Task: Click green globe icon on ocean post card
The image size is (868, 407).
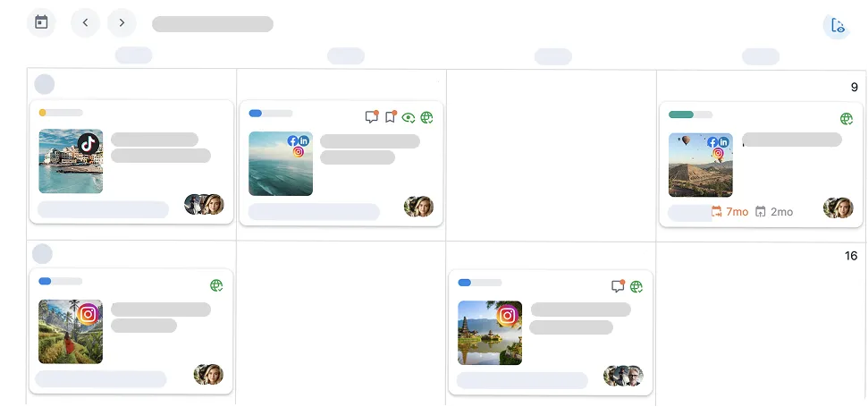Action: (426, 117)
